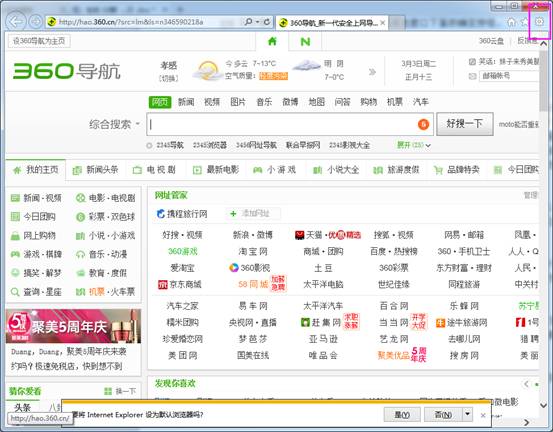Click the green plus 添加网址 button
Image resolution: width=553 pixels, height=432 pixels.
click(x=253, y=213)
